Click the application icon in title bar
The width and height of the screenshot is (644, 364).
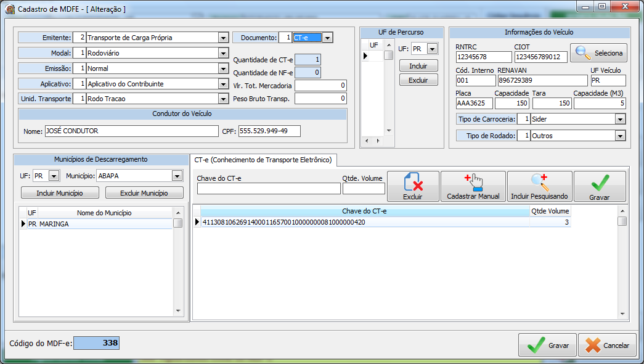click(x=10, y=9)
